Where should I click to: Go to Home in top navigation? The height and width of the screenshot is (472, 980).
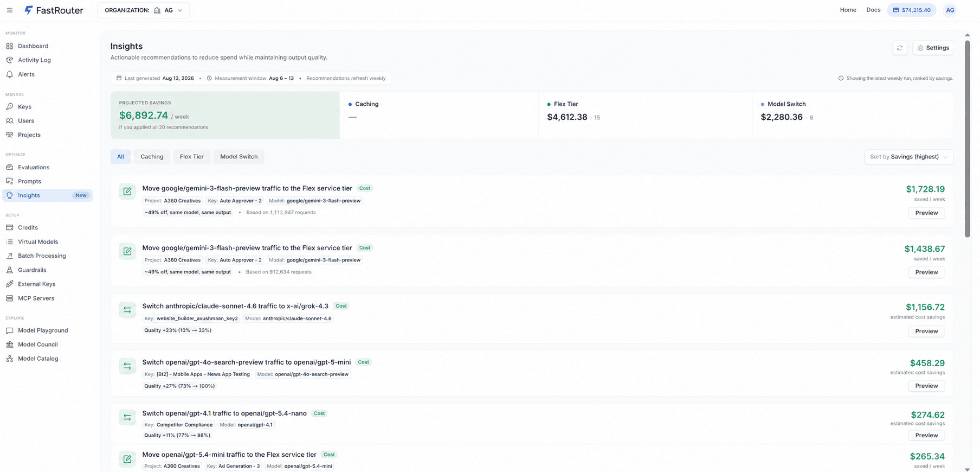848,10
